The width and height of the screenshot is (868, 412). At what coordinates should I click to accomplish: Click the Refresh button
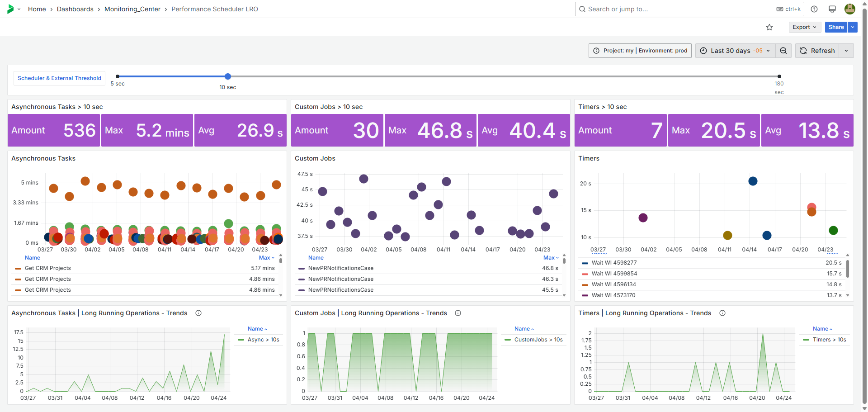(x=817, y=50)
